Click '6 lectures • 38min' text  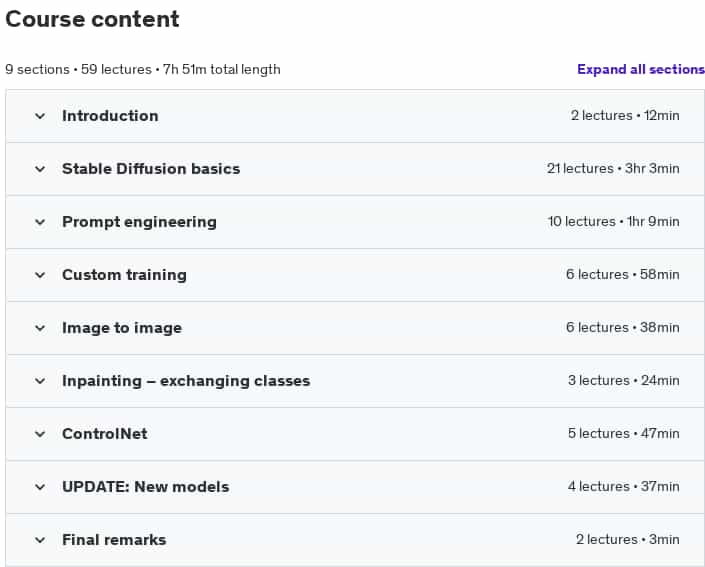coord(623,328)
